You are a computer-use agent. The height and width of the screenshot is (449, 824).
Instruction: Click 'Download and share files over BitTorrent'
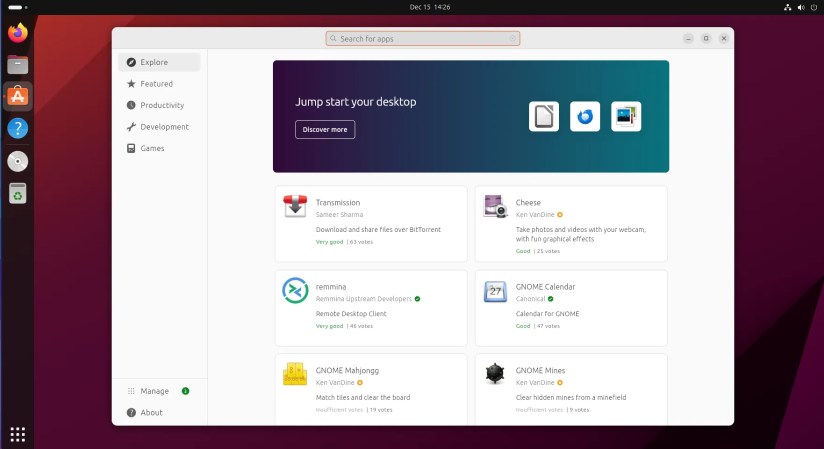[x=378, y=230]
